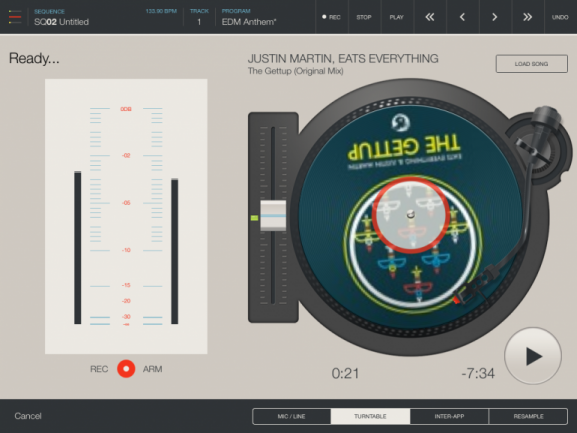The width and height of the screenshot is (577, 433).
Task: Click the PLAY transport button
Action: (x=397, y=17)
